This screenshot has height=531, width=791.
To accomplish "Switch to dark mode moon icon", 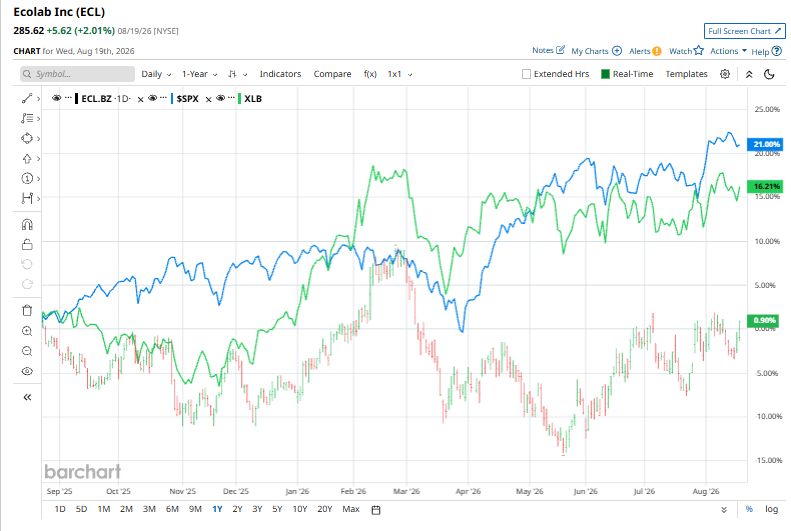I will (769, 74).
